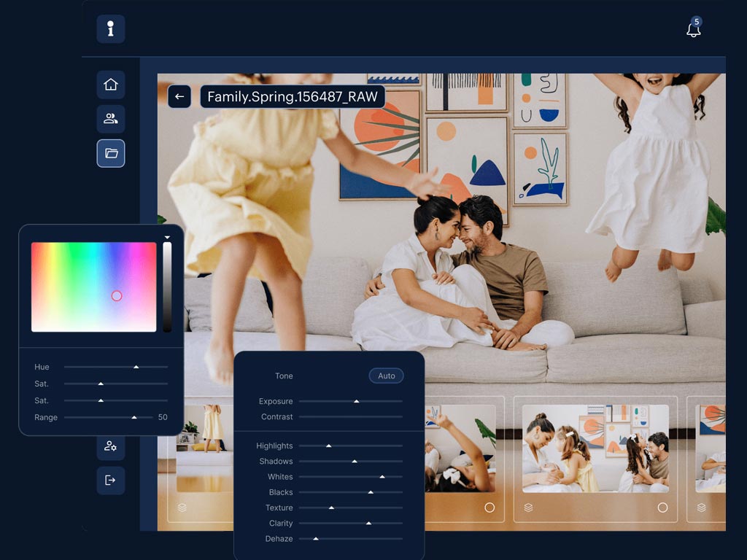
Task: Pick a color in the spectrum color field
Action: coord(93,287)
